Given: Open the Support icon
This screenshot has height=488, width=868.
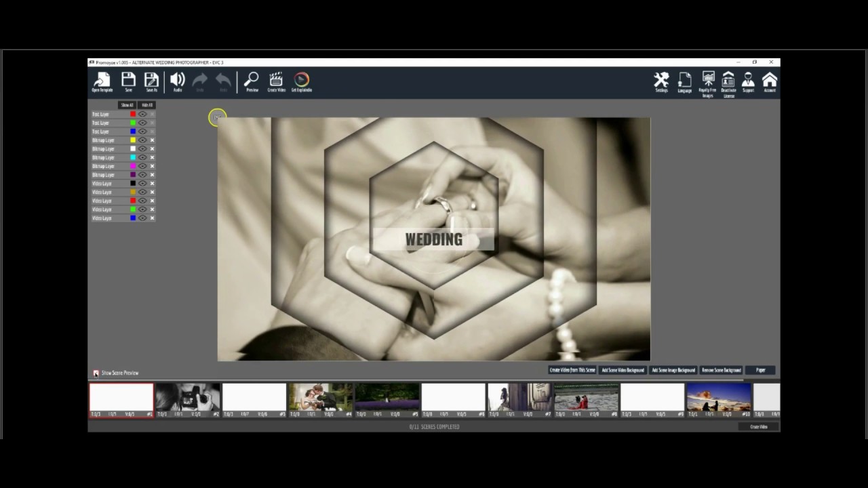Looking at the screenshot, I should coord(749,82).
